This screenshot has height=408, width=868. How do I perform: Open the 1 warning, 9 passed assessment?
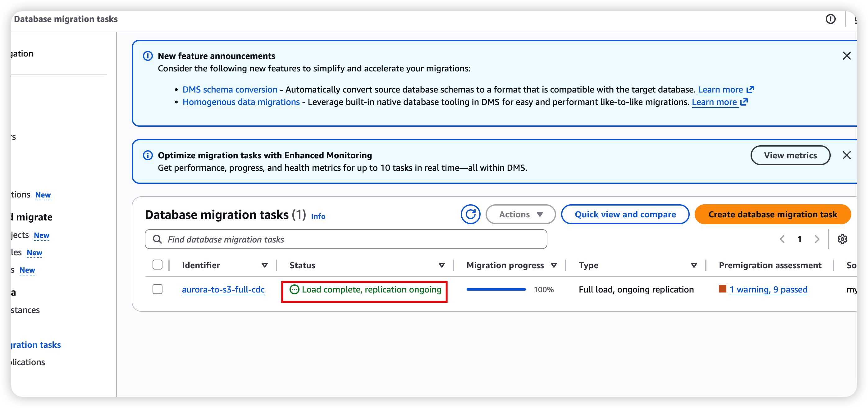coord(768,289)
